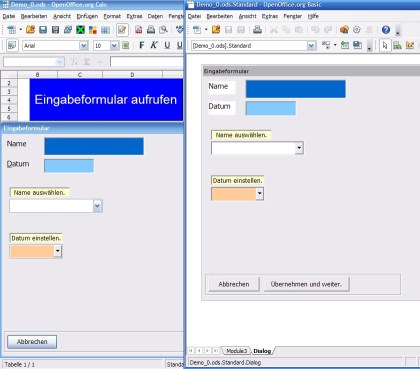Switch to the Module3 tab
This screenshot has width=420, height=369.
click(x=237, y=351)
